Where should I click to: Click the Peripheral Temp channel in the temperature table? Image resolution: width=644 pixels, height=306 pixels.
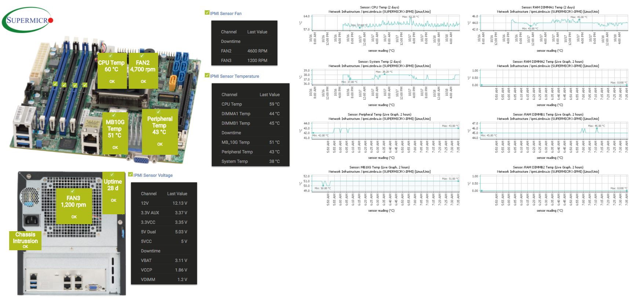coord(237,152)
